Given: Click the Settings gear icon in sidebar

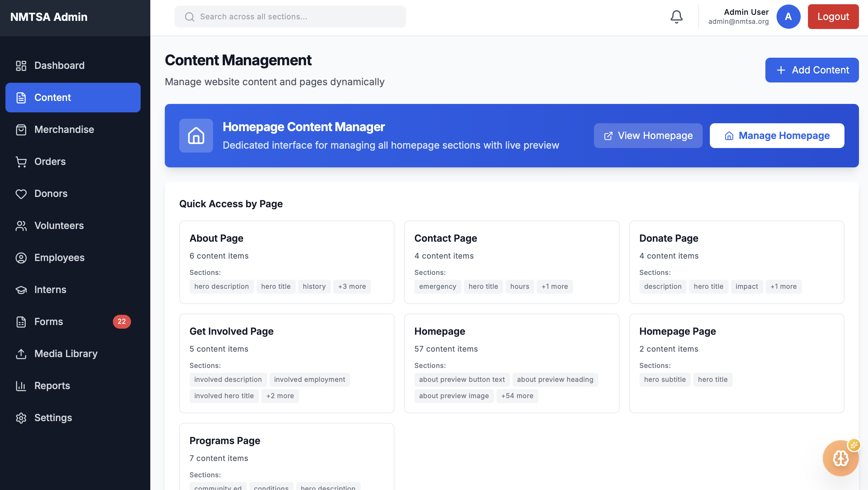Looking at the screenshot, I should point(21,418).
